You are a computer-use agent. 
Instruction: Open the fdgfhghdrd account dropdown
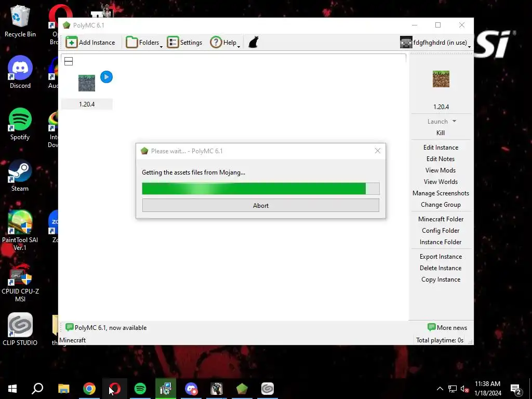tap(436, 43)
